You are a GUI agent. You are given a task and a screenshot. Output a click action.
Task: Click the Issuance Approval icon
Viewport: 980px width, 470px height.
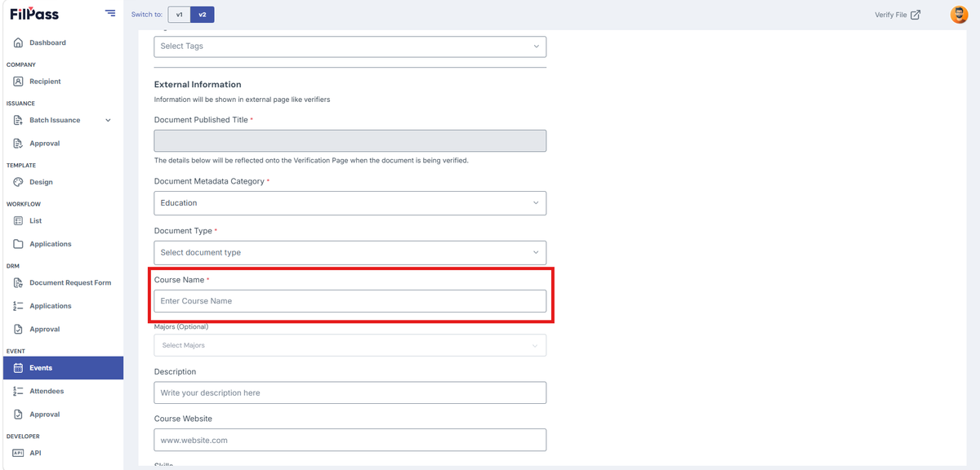point(18,144)
